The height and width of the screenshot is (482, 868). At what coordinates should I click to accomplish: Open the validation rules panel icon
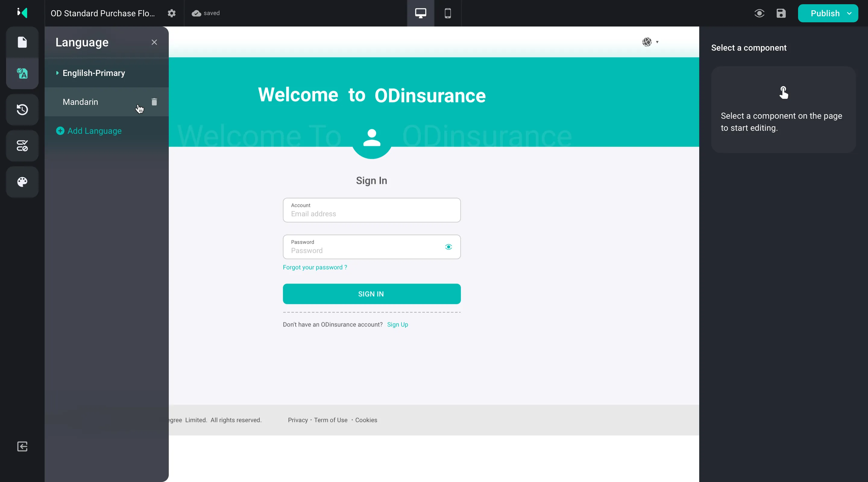click(x=22, y=146)
